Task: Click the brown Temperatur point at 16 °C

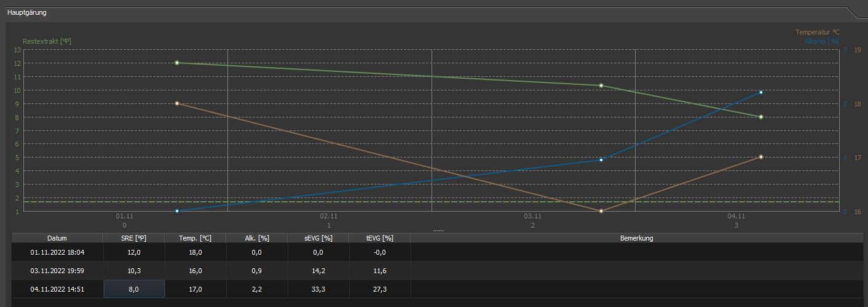Action: (601, 211)
